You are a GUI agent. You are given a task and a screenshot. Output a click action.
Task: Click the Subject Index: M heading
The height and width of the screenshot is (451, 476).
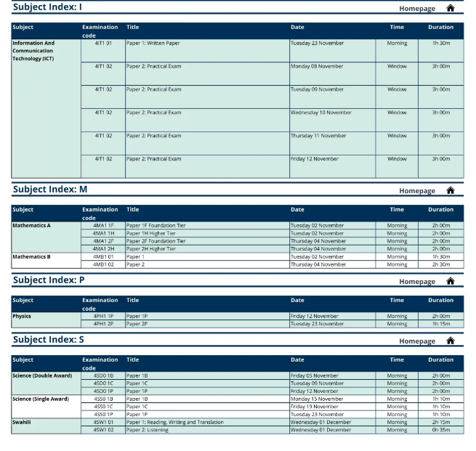click(50, 190)
